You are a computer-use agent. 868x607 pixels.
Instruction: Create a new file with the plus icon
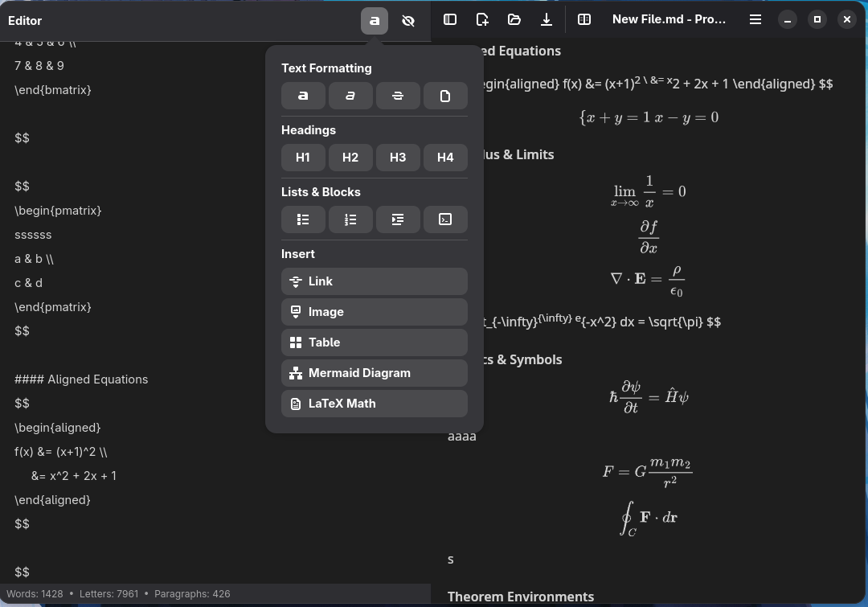point(482,19)
